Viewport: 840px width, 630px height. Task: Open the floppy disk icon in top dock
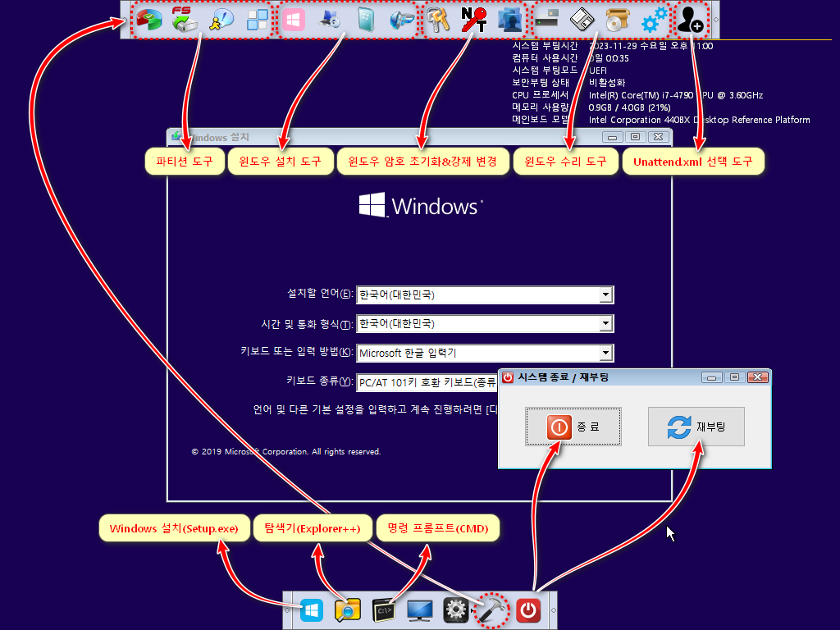(x=582, y=20)
